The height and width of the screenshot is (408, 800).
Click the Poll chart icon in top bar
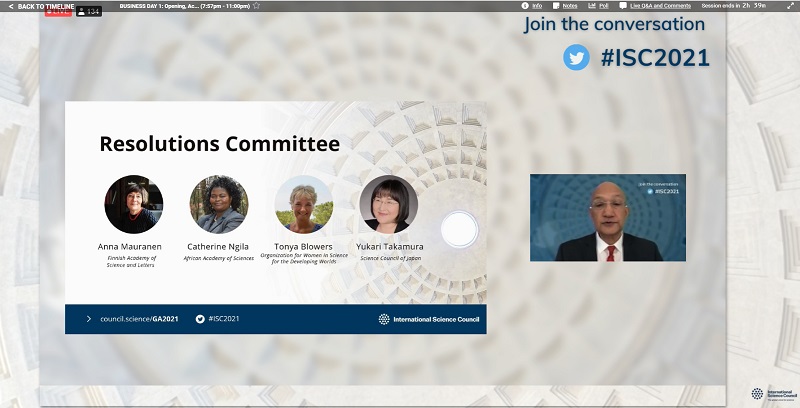(x=592, y=6)
